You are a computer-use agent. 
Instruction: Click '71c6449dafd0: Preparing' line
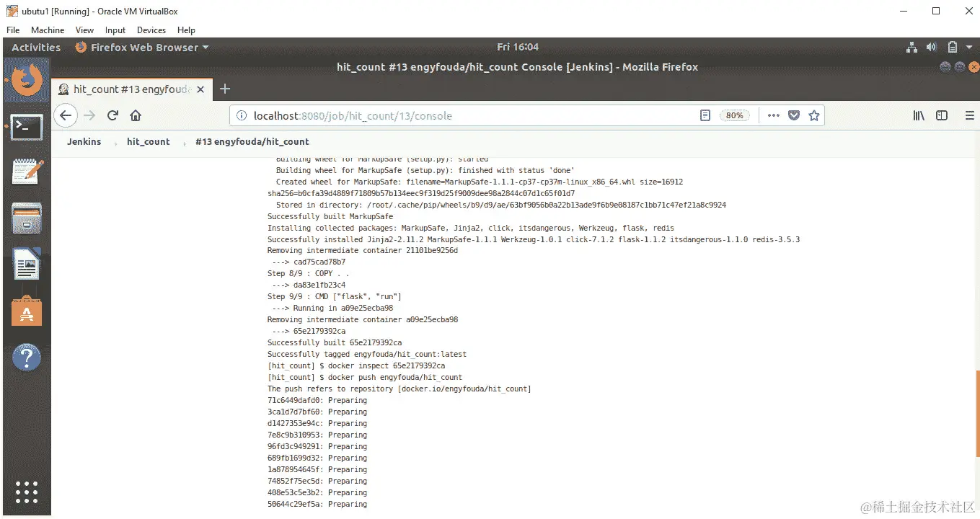coord(317,401)
